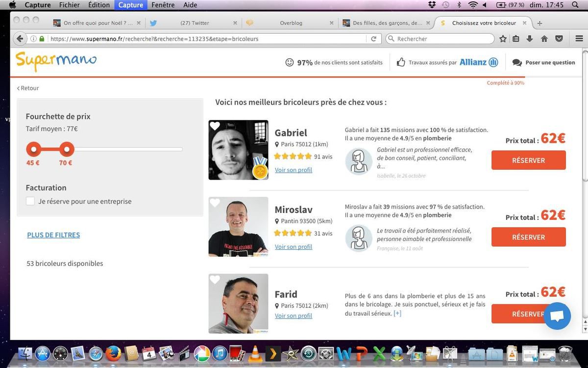Favorite Gabriel with the heart icon
Screen dimensions: 588x368
pos(215,126)
